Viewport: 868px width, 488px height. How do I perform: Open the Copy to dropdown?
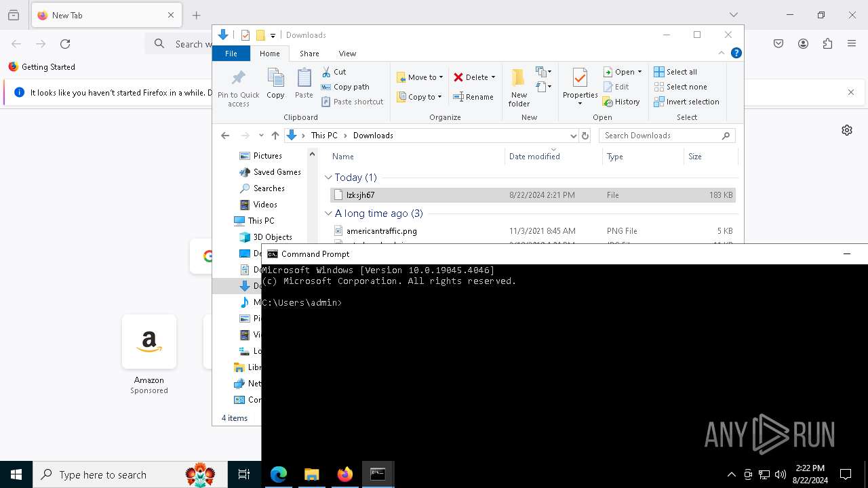click(x=419, y=97)
